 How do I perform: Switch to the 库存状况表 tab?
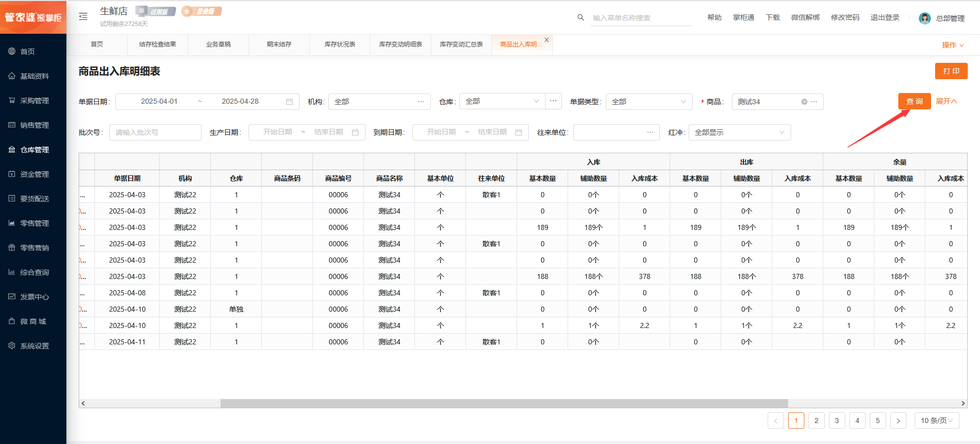tap(340, 44)
